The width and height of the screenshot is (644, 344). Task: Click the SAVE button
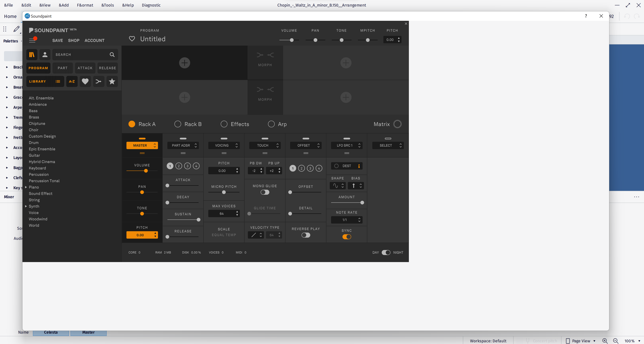tap(58, 40)
